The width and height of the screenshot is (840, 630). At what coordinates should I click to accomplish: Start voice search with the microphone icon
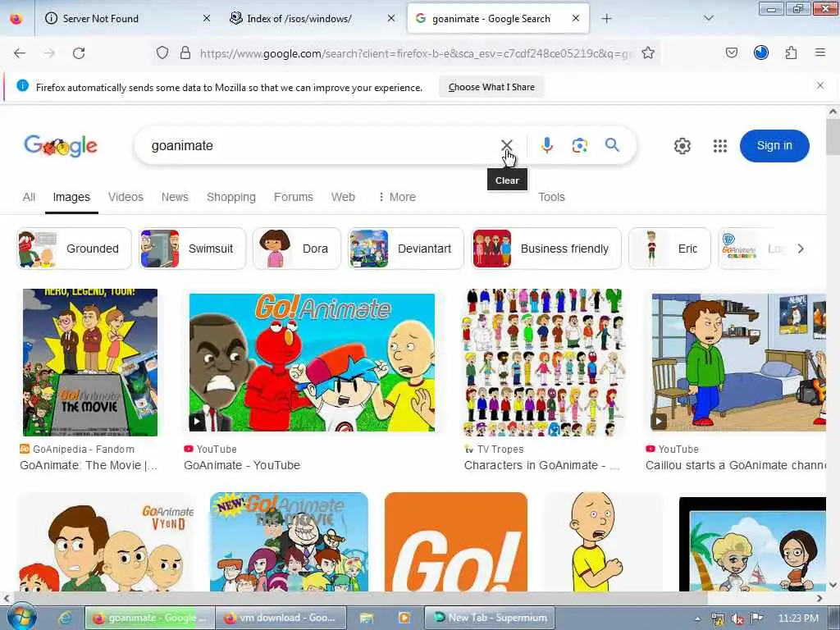coord(547,145)
